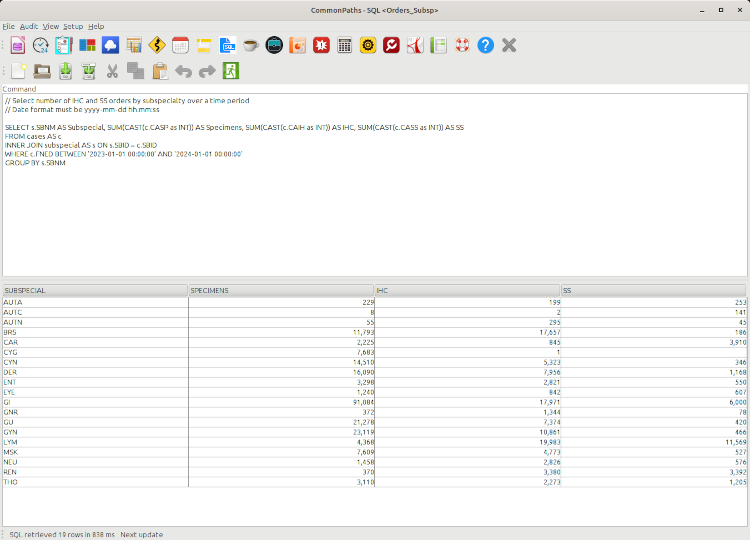The image size is (750, 540).
Task: Click the undo arrow icon
Action: [183, 71]
